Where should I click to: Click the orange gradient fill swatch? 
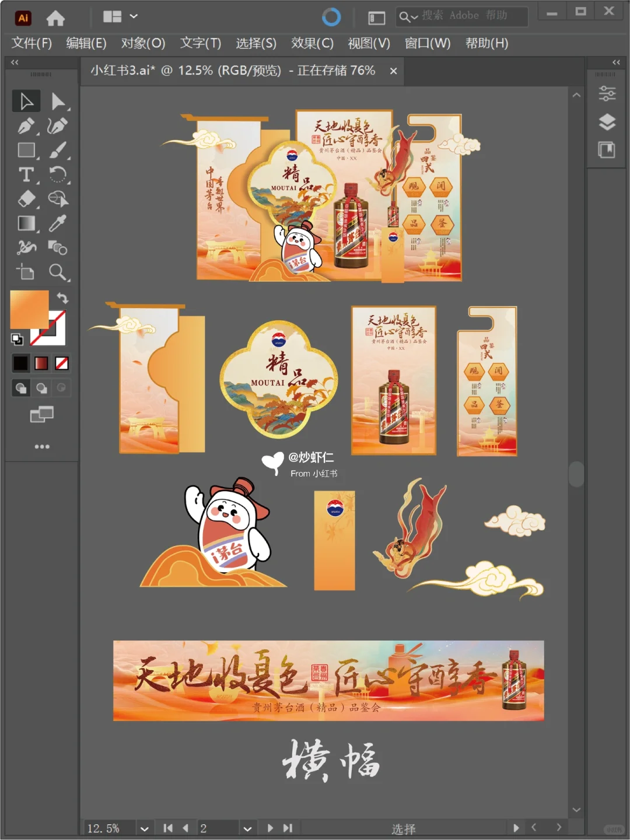pos(29,309)
